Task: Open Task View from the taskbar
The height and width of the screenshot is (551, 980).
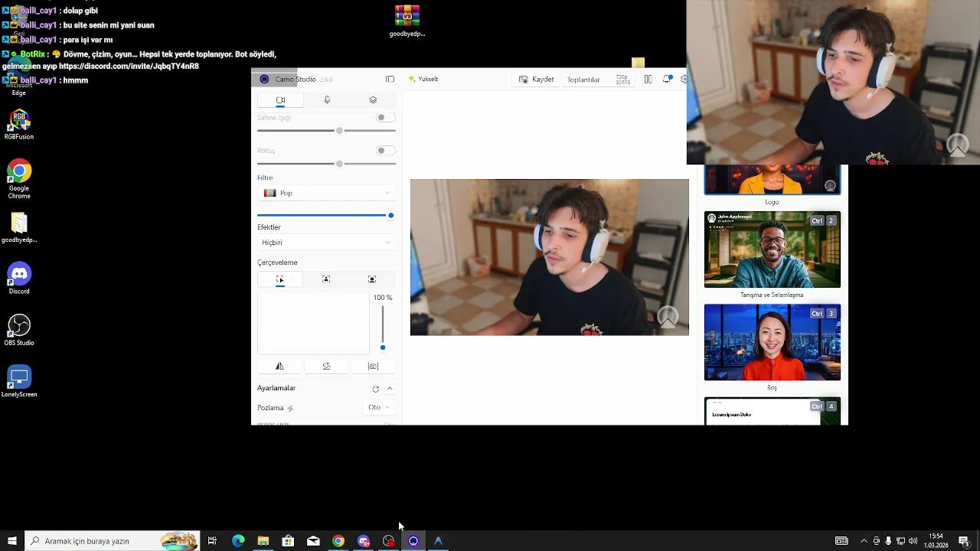Action: click(x=212, y=541)
